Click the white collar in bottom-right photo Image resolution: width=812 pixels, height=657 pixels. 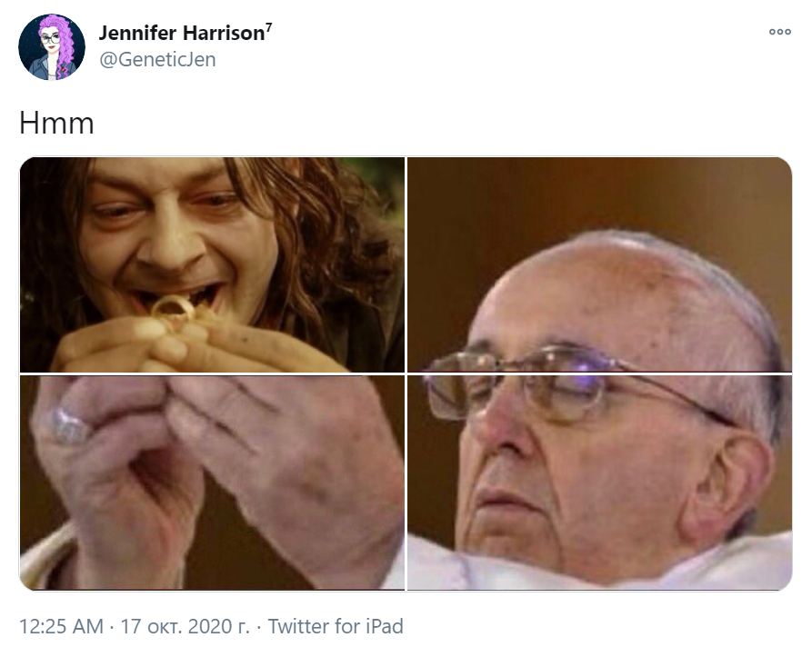[x=599, y=564]
